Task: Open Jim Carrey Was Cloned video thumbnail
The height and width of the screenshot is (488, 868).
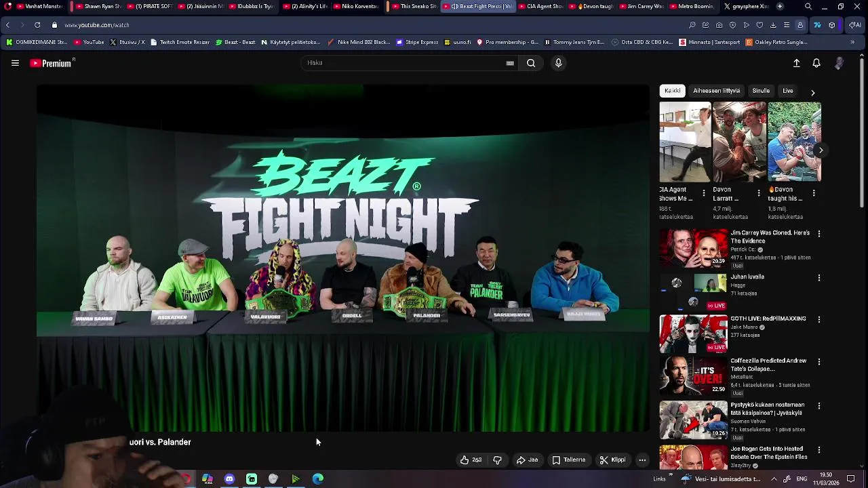Action: tap(693, 247)
